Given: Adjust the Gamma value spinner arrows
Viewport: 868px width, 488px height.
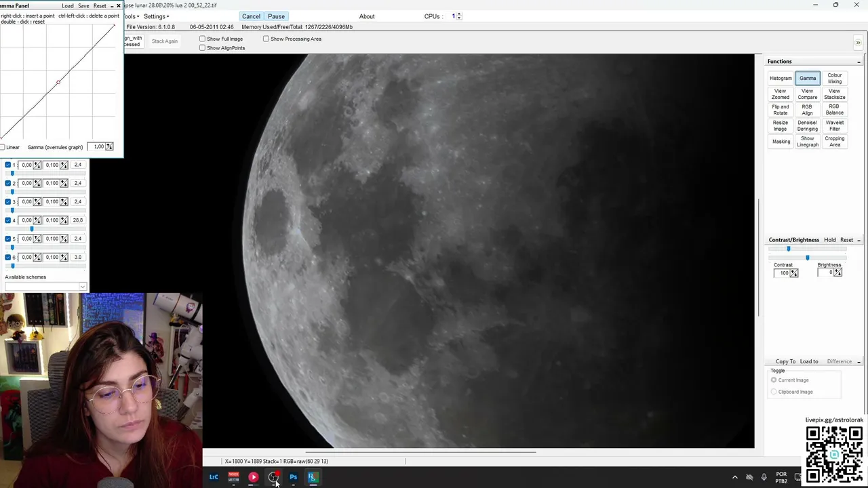Looking at the screenshot, I should [109, 147].
